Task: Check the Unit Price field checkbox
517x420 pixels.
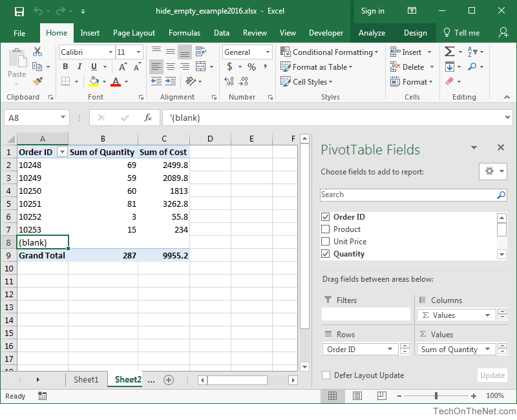Action: point(326,241)
